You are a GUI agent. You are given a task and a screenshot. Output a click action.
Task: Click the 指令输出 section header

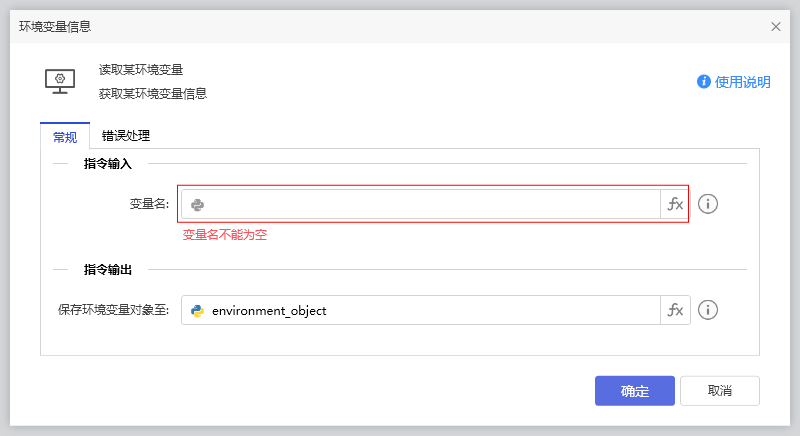(107, 270)
